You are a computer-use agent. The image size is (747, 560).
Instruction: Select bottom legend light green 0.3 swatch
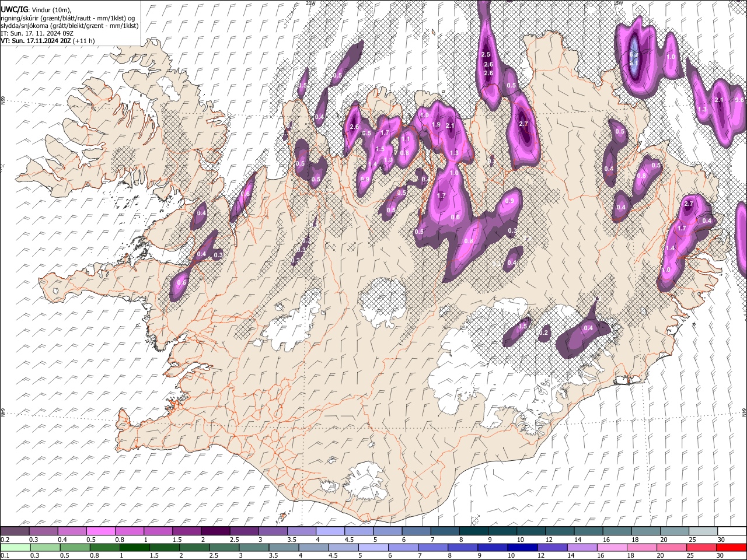coord(44,547)
